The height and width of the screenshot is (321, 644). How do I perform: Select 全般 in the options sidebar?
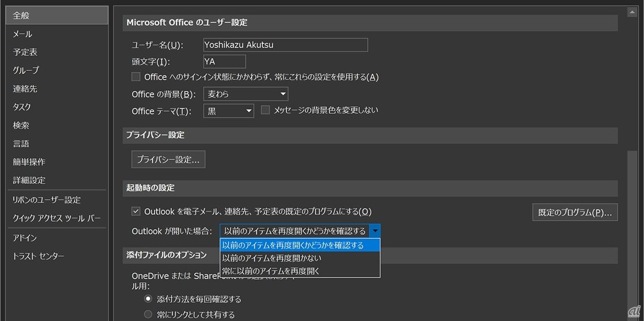57,16
